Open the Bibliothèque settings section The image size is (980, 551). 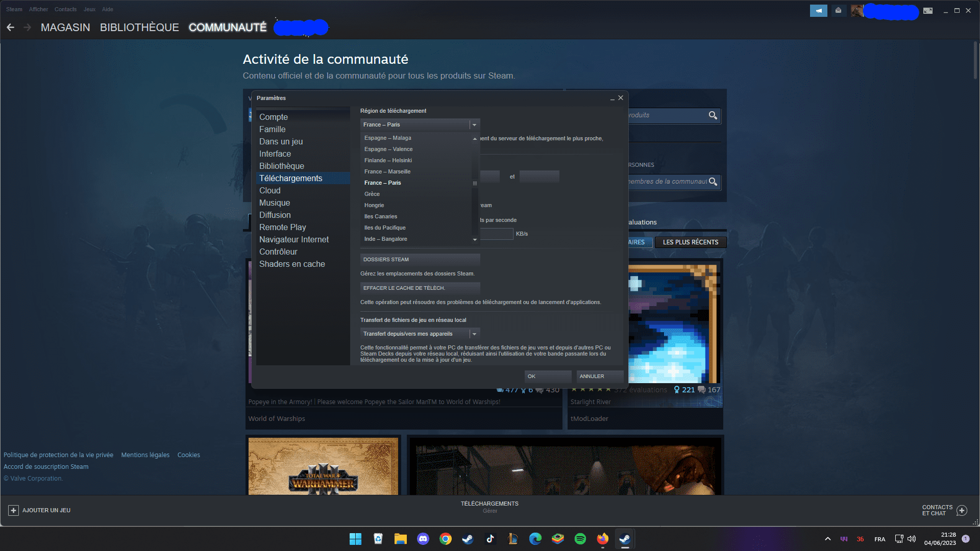pos(282,166)
